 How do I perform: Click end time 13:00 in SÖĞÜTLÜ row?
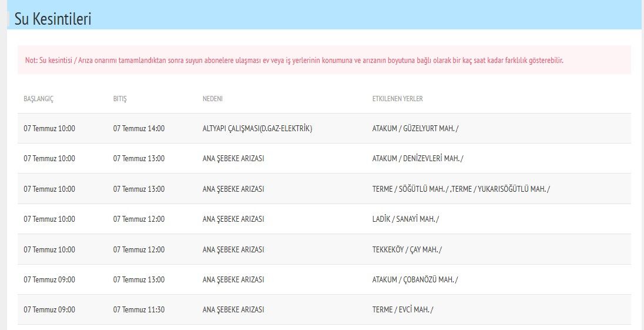pyautogui.click(x=139, y=189)
